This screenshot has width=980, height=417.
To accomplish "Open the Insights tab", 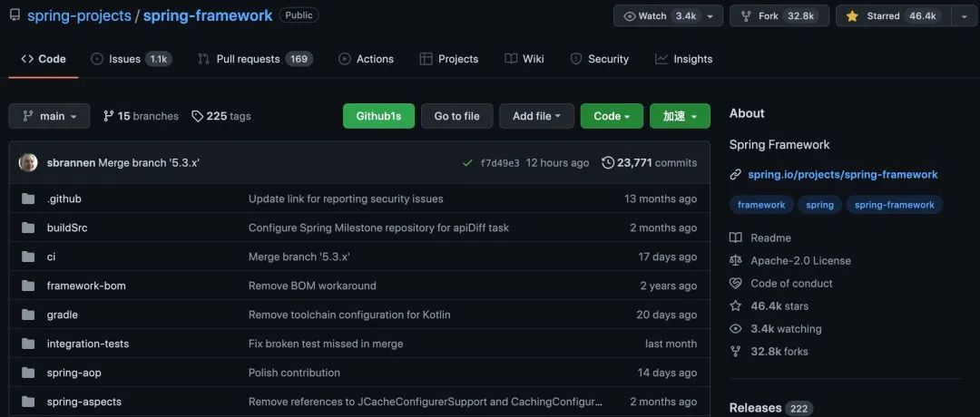I will [684, 59].
